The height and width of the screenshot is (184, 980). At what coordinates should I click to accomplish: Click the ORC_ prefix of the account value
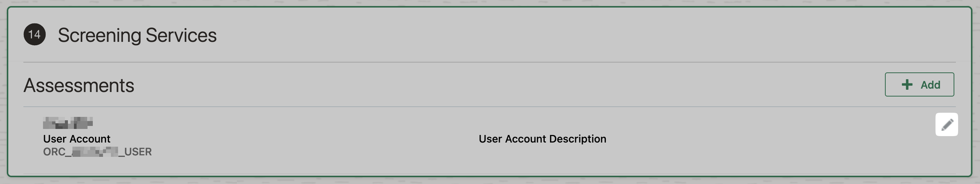(x=57, y=152)
